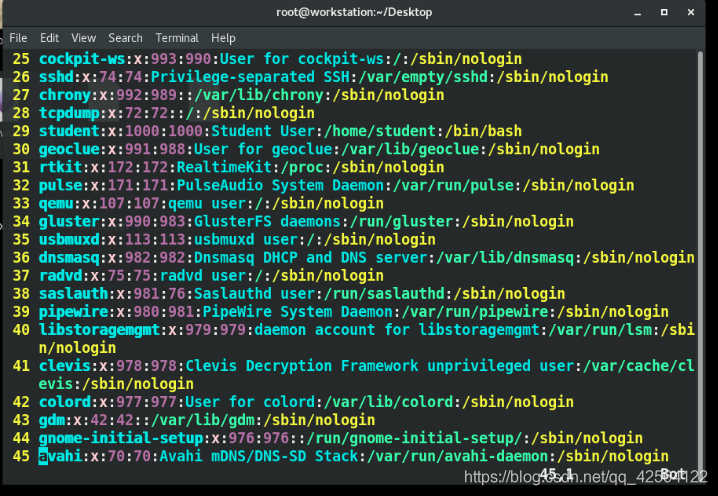Viewport: 718px width, 496px height.
Task: Click the username 'cockpit-ws' on line 25
Action: pyautogui.click(x=82, y=59)
